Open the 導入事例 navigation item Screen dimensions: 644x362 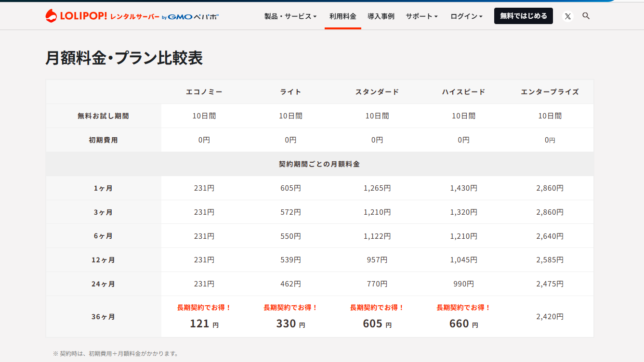point(381,16)
